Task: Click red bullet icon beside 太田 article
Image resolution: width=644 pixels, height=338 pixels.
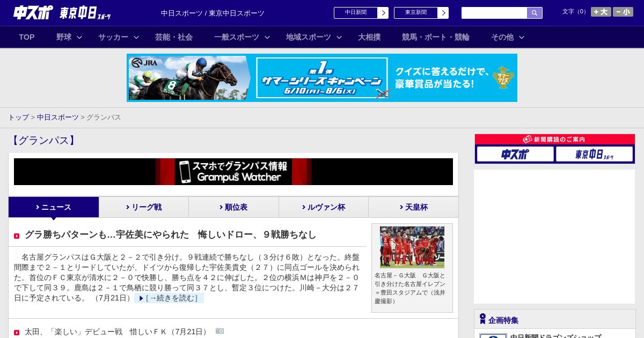Action: 17,333
